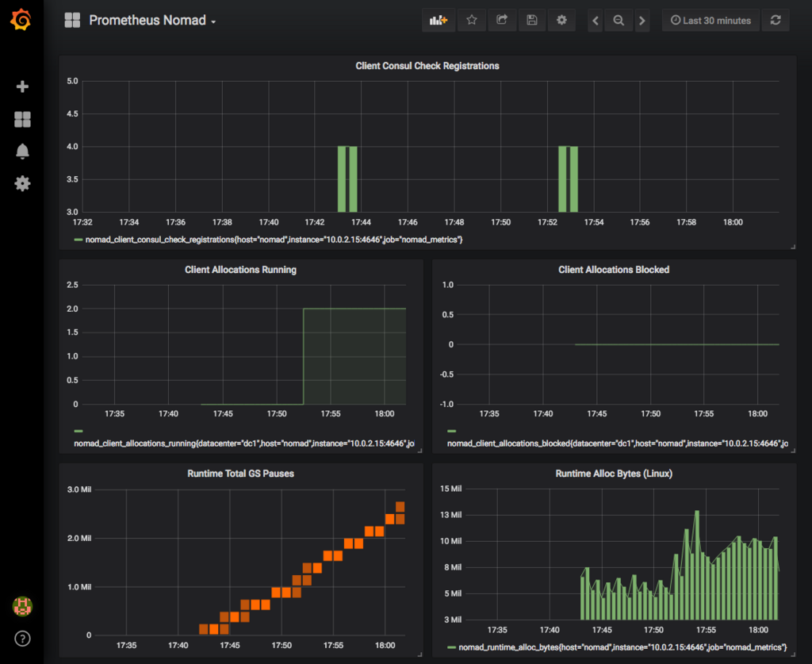
Task: Open the user avatar profile
Action: pyautogui.click(x=22, y=606)
